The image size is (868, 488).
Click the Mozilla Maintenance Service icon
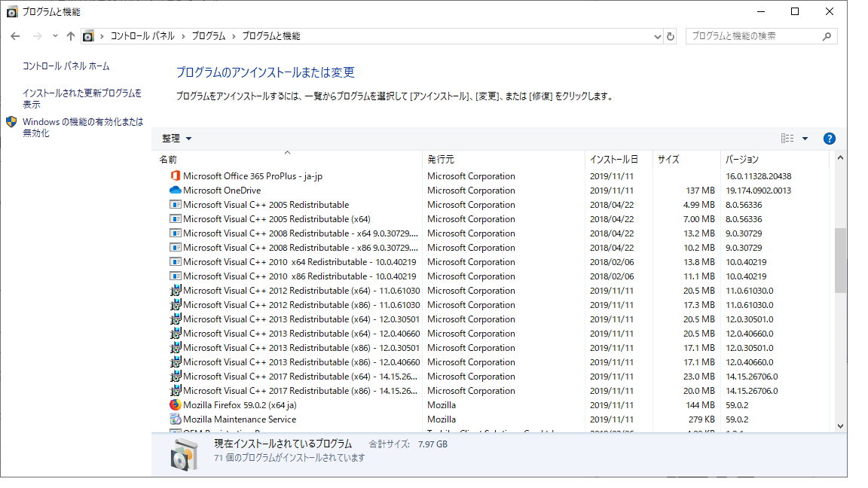tap(176, 419)
